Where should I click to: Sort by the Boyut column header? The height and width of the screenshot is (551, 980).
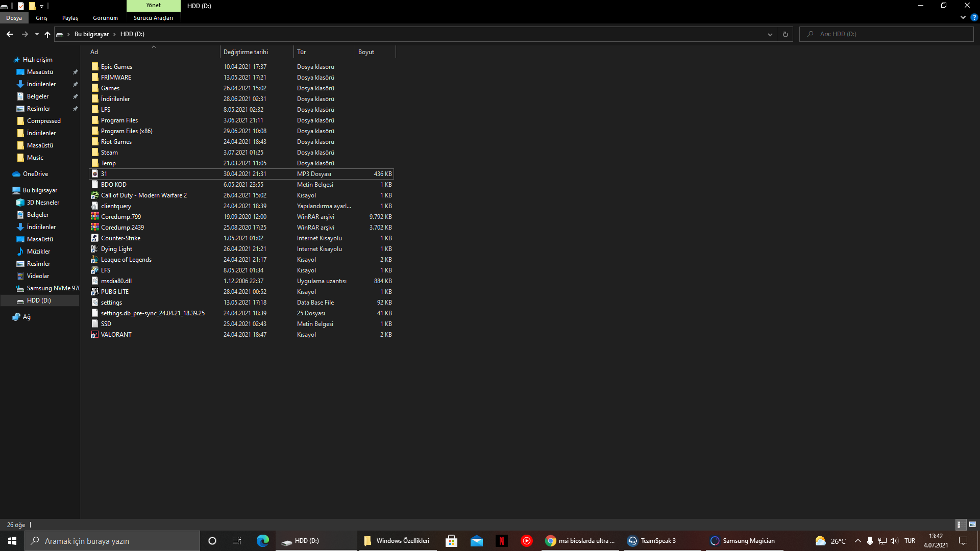[375, 52]
